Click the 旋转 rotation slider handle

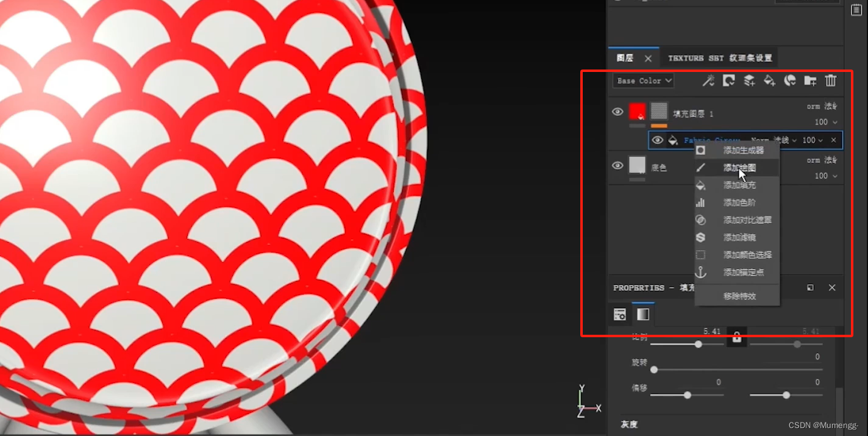(x=654, y=370)
